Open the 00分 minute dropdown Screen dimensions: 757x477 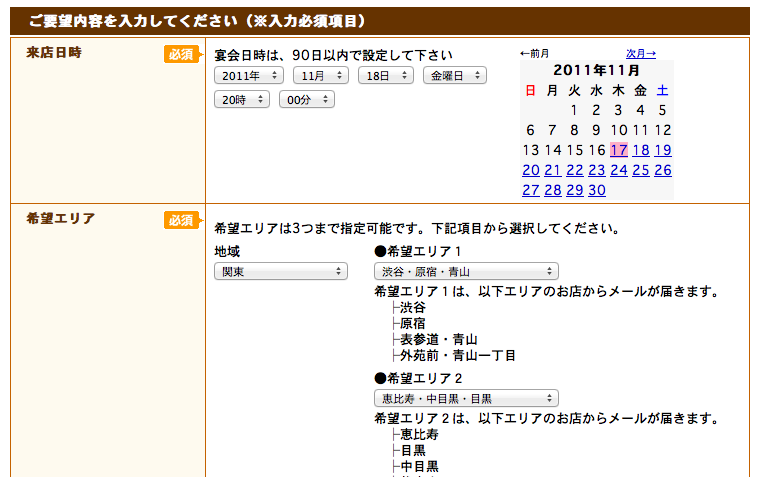(x=307, y=100)
